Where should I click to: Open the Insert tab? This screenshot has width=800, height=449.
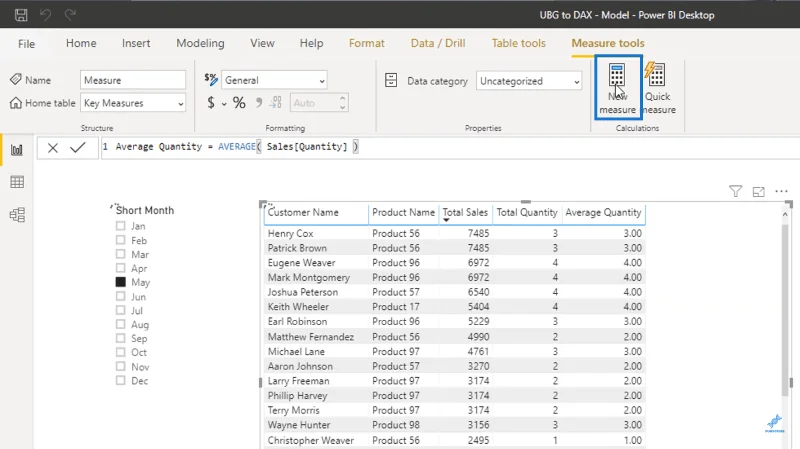point(136,43)
